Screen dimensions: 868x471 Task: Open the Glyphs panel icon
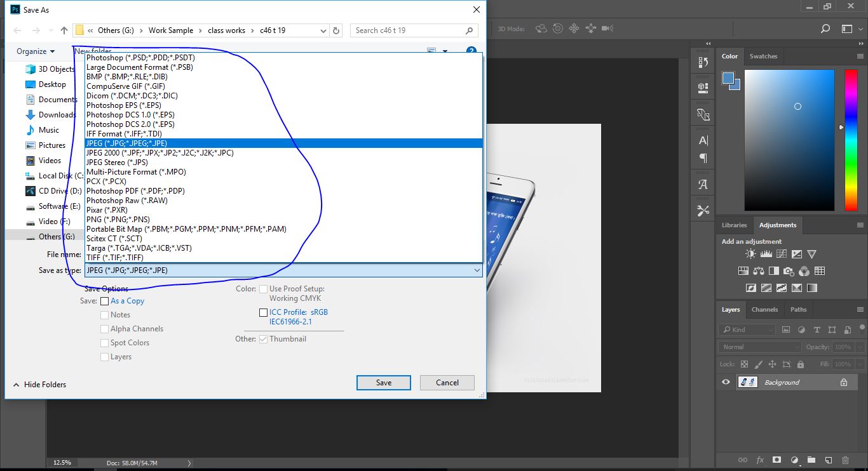703,185
